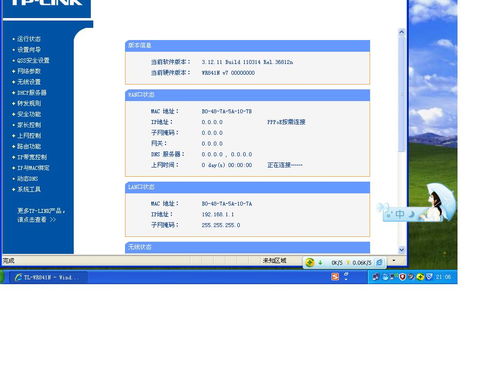Screen dimensions: 500x375
Task: Expand IP带宽控制 in the sidebar menu
Action: pyautogui.click(x=32, y=157)
